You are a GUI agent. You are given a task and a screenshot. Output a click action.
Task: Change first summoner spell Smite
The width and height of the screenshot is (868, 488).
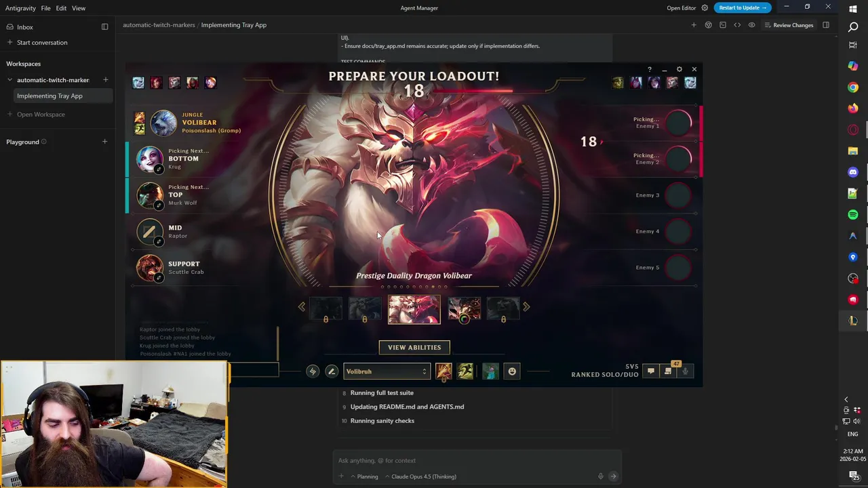(443, 371)
